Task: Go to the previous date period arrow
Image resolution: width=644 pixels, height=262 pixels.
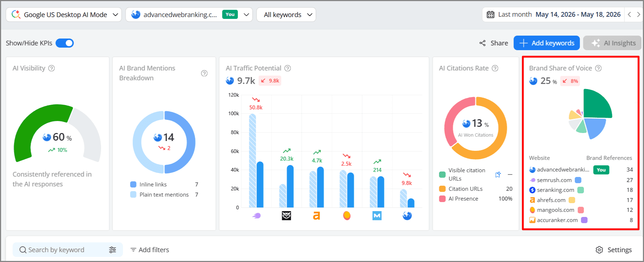Action: coord(629,15)
